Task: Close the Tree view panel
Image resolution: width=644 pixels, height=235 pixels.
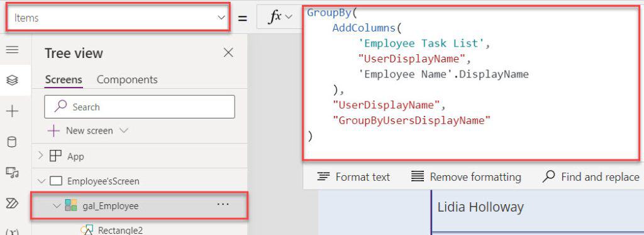Action: [x=228, y=53]
